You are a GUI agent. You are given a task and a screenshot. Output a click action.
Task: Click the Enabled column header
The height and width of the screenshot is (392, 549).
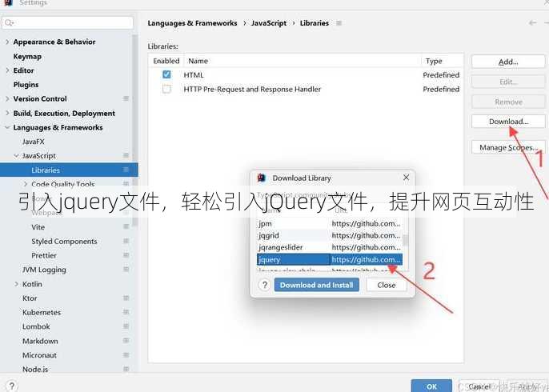click(x=166, y=61)
